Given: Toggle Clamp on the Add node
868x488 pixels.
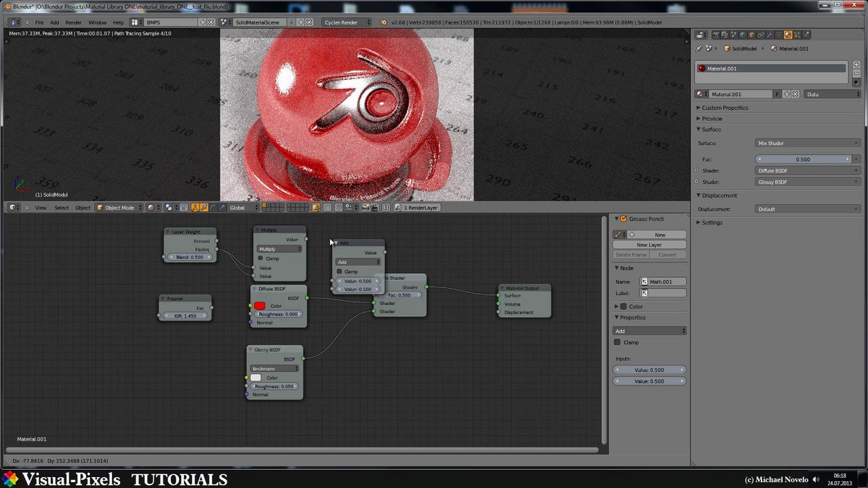Looking at the screenshot, I should click(x=340, y=271).
